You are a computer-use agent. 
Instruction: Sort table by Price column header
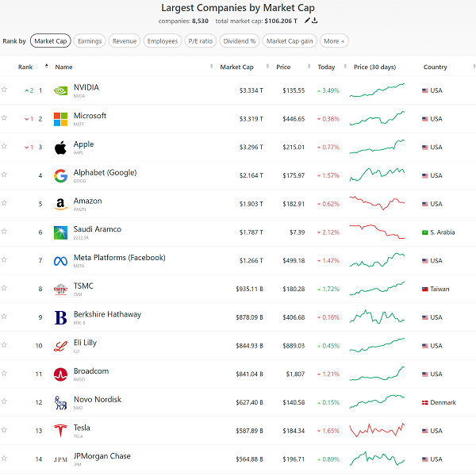[x=283, y=67]
